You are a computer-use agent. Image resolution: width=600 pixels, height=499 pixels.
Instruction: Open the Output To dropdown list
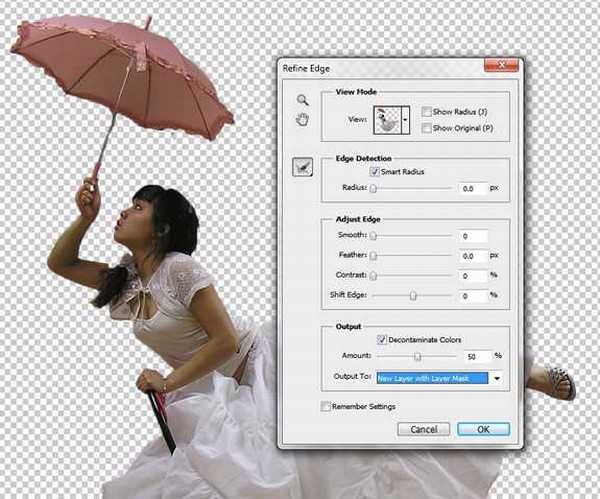[x=497, y=379]
